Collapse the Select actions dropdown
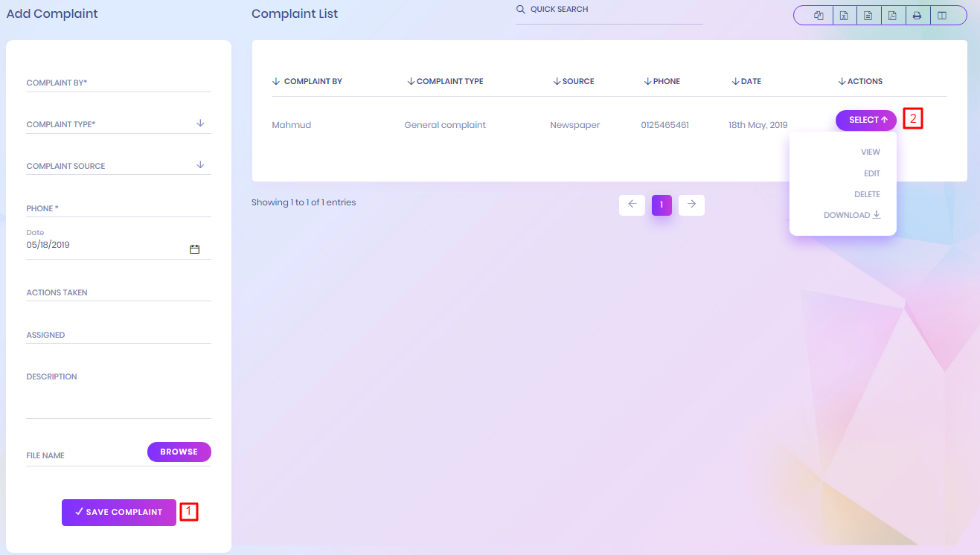Screen dimensions: 980x555 click(866, 120)
